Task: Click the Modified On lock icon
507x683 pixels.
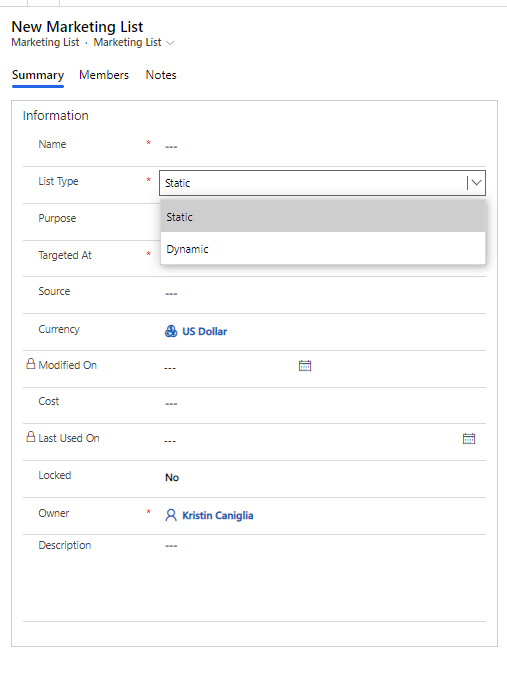Action: [30, 364]
